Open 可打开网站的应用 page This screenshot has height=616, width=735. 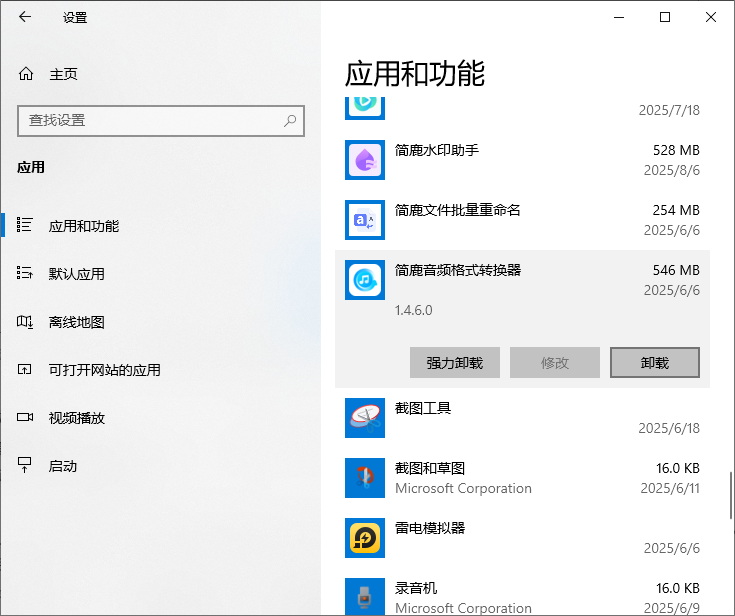click(x=161, y=370)
